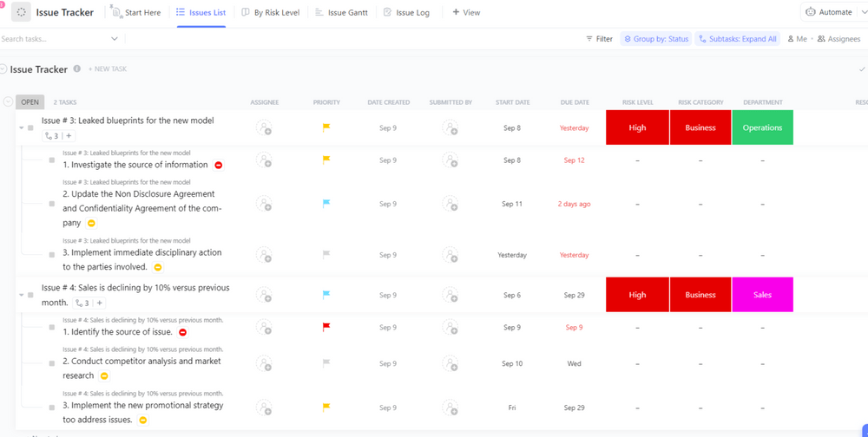Toggle status box for Issue #3 task

coord(30,128)
